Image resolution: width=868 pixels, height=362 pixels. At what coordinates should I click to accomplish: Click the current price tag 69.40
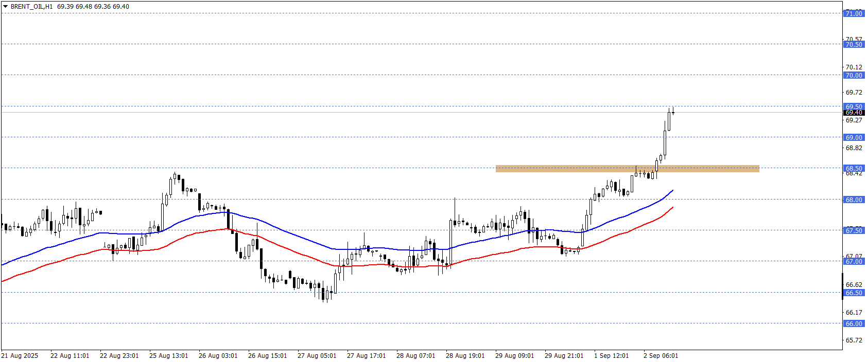point(854,113)
